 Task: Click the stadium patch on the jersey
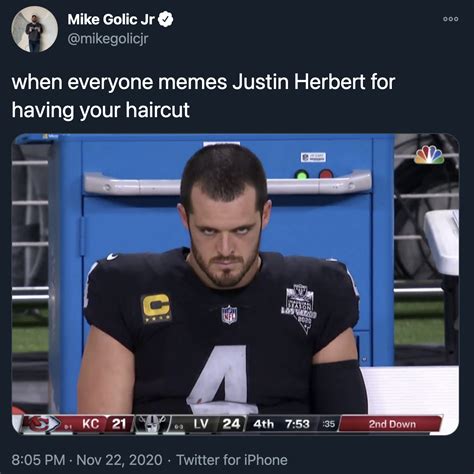coord(301,308)
